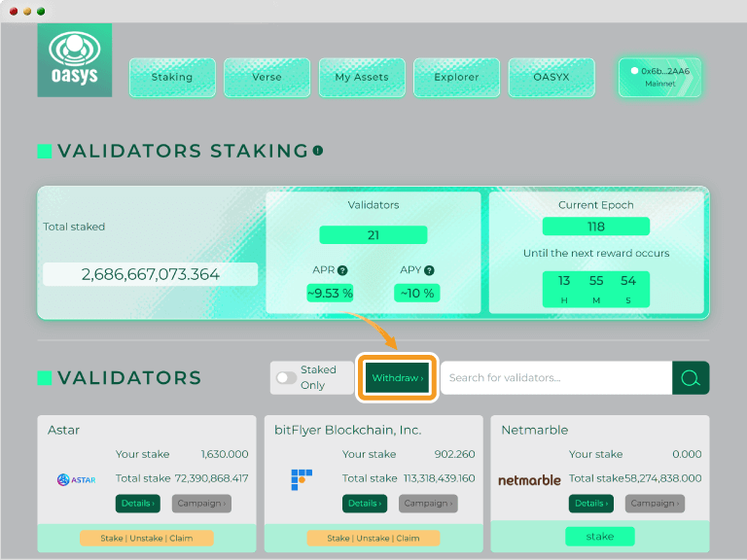This screenshot has width=747, height=560.
Task: Click Astar's Stake | Unstake | Claim button
Action: [147, 538]
